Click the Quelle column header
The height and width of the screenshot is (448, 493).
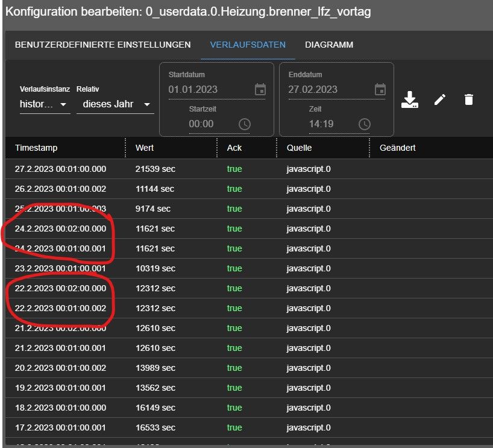pyautogui.click(x=299, y=148)
